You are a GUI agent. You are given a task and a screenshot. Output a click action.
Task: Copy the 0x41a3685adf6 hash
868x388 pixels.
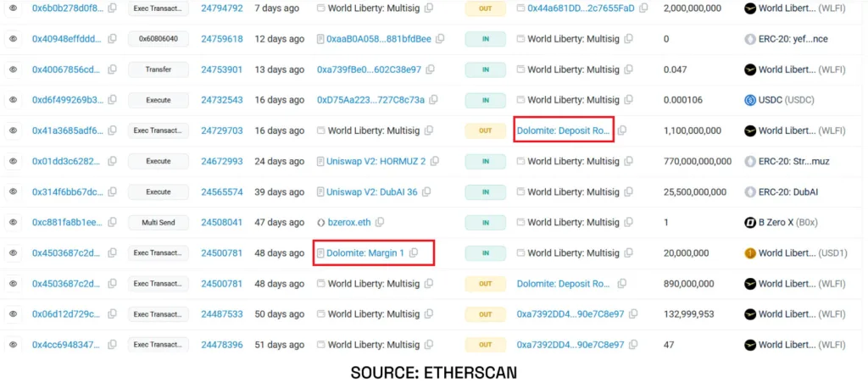(113, 130)
